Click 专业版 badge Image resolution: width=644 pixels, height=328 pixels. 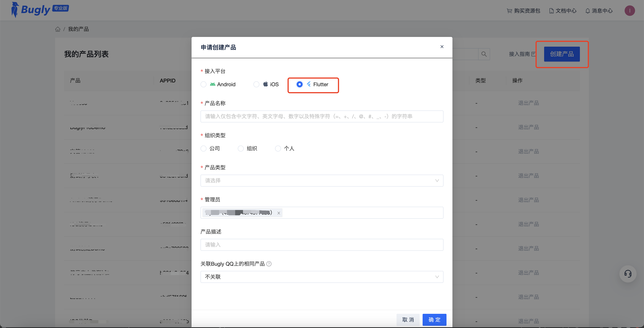coord(61,8)
